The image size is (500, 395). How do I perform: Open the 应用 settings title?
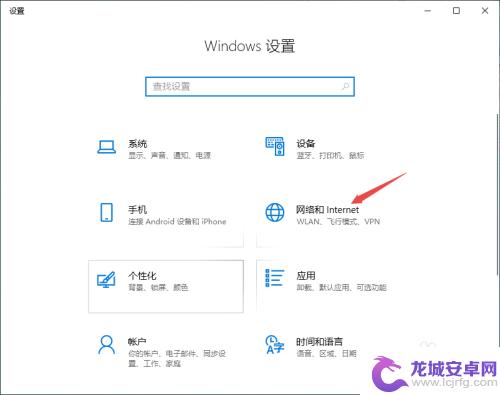tap(306, 276)
